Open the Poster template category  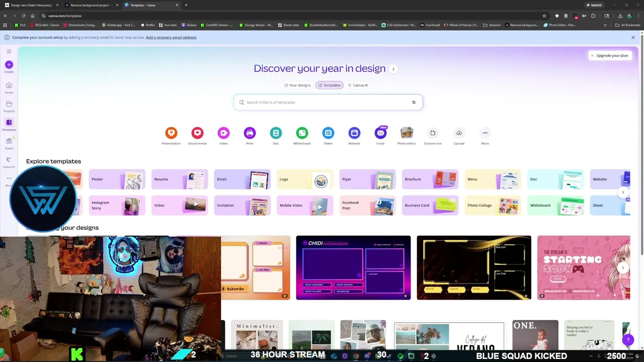tap(117, 179)
